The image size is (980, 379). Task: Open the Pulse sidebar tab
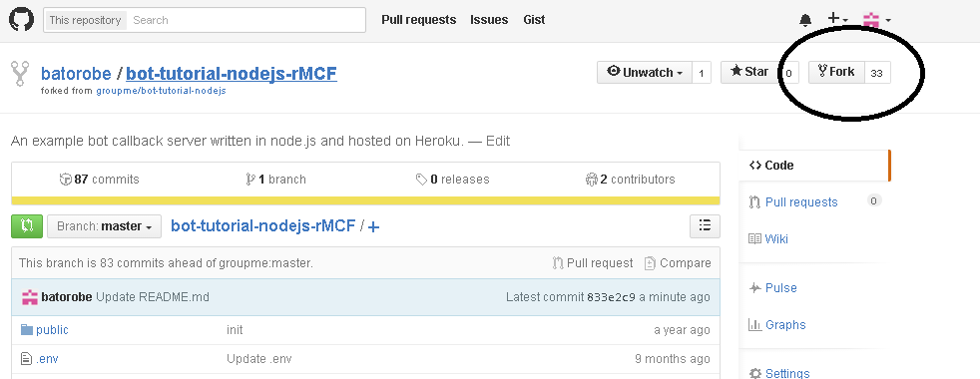[x=772, y=288]
